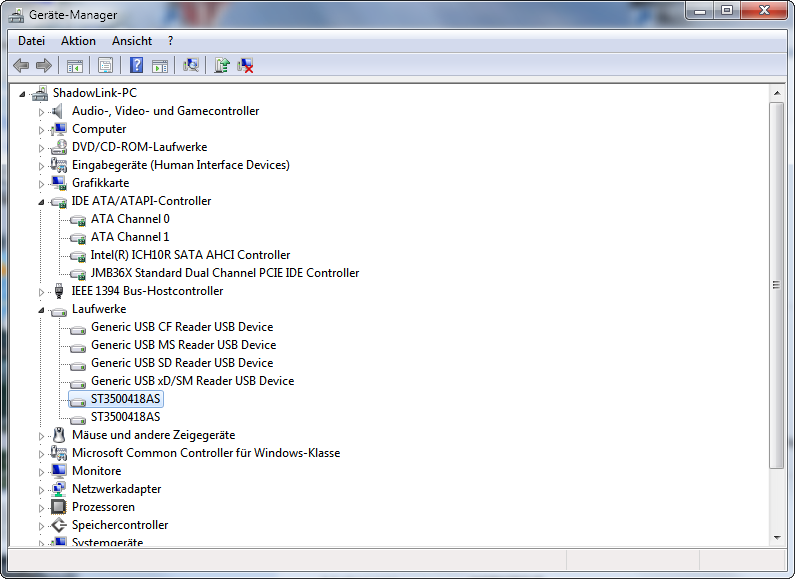Expand the Monitore category
This screenshot has width=795, height=579.
click(41, 472)
